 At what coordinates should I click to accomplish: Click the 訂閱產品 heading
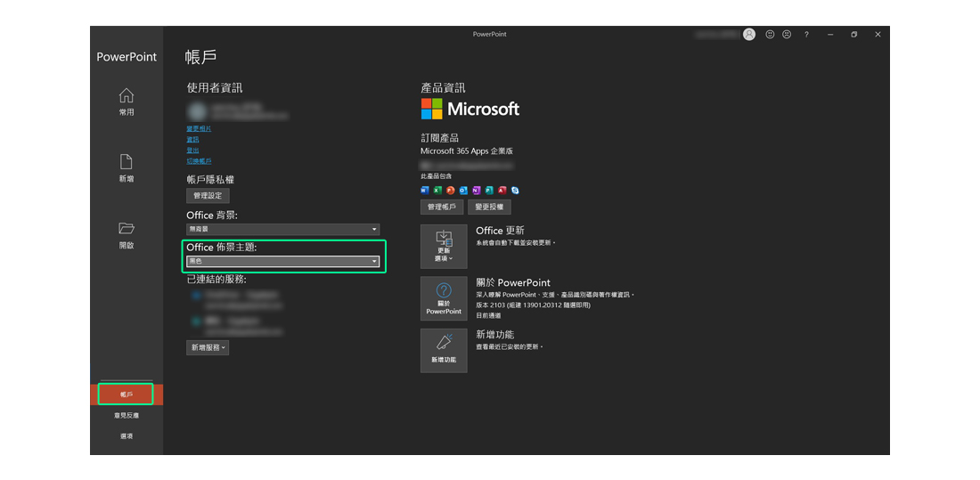440,138
